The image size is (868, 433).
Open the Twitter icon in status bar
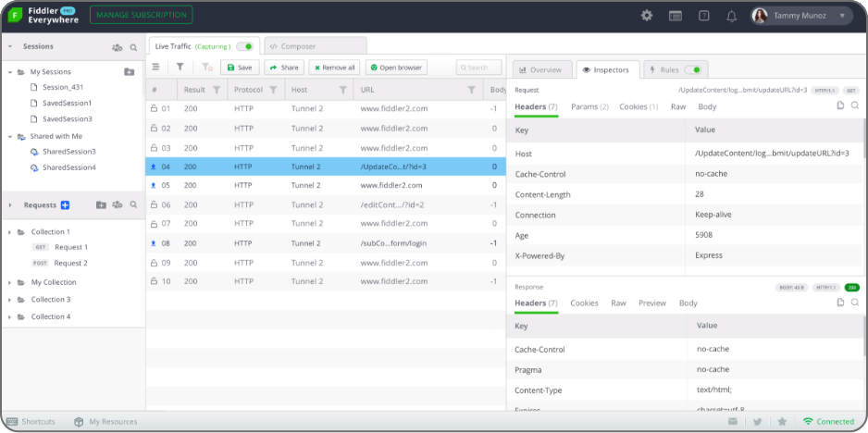pyautogui.click(x=758, y=421)
